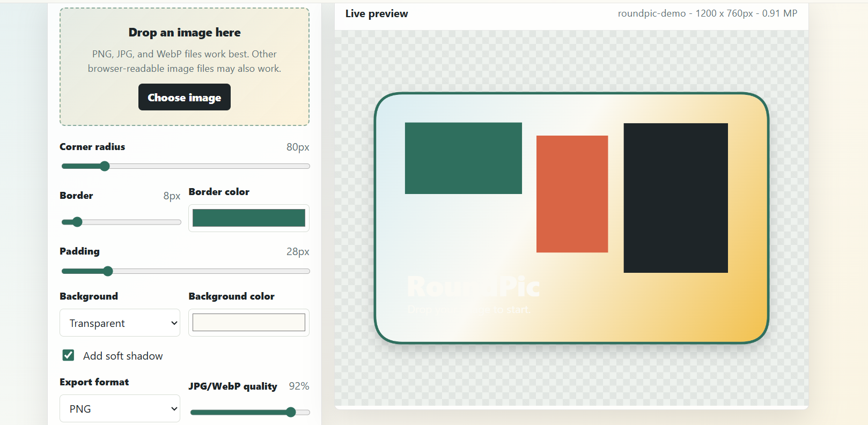Click the Live preview heading
The image size is (868, 425).
[377, 13]
